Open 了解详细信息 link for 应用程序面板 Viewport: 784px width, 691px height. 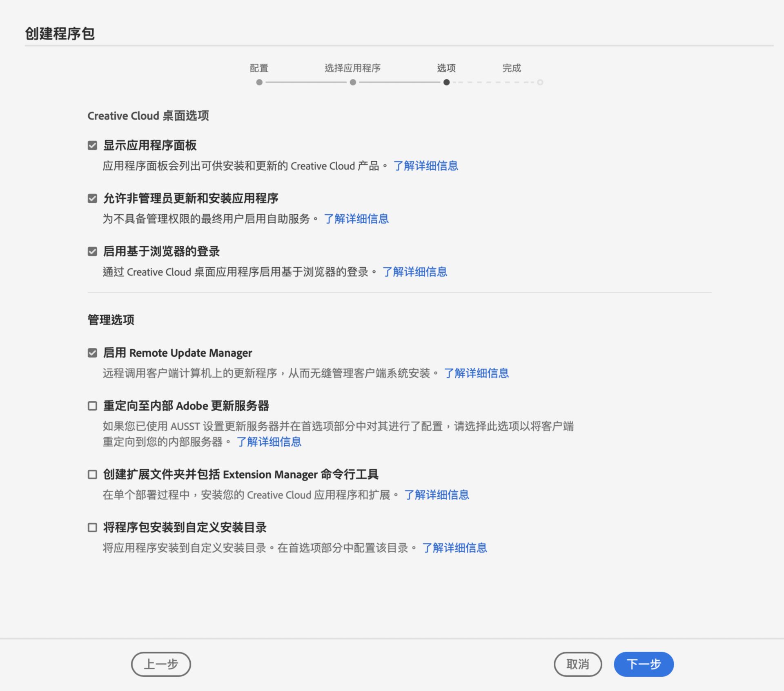tap(425, 166)
